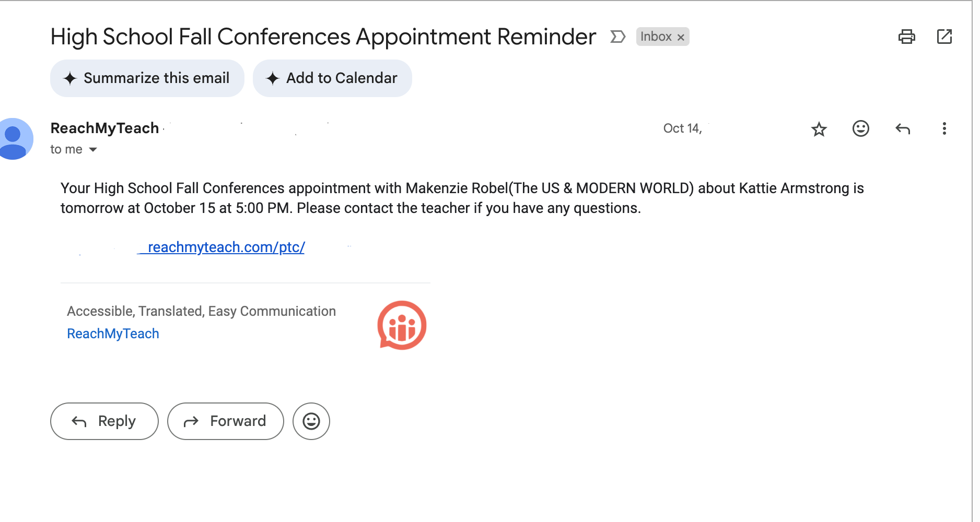Image resolution: width=980 pixels, height=522 pixels.
Task: Reply using the arrow icon
Action: point(903,129)
